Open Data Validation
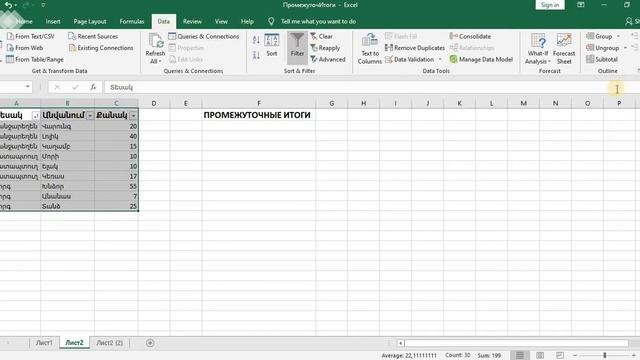This screenshot has height=360, width=640. [x=409, y=59]
